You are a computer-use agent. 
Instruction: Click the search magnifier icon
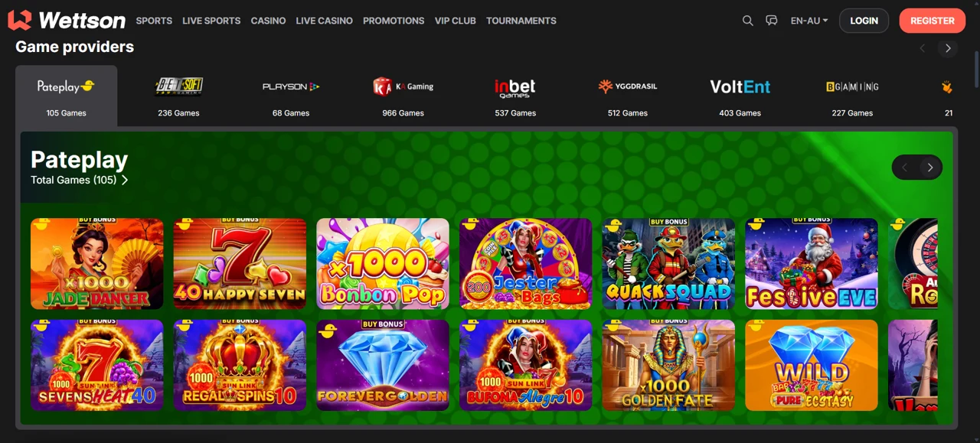(x=748, y=21)
